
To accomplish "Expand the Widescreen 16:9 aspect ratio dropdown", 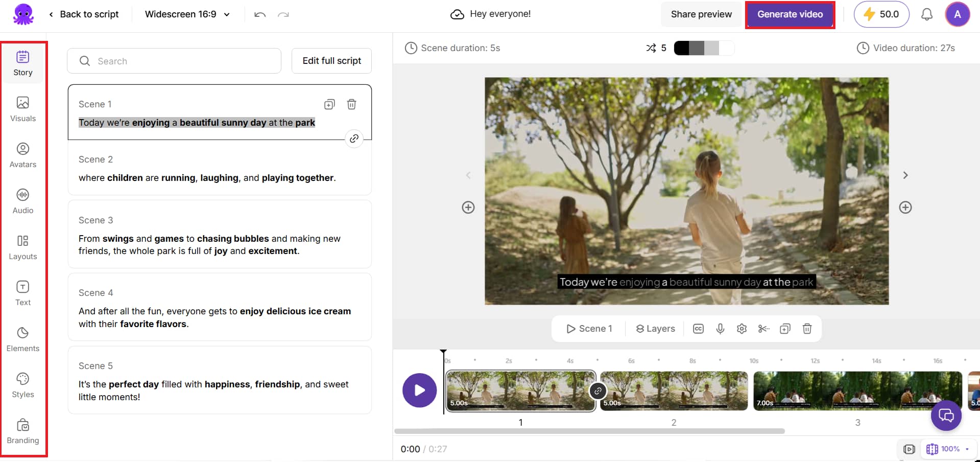I will point(187,14).
